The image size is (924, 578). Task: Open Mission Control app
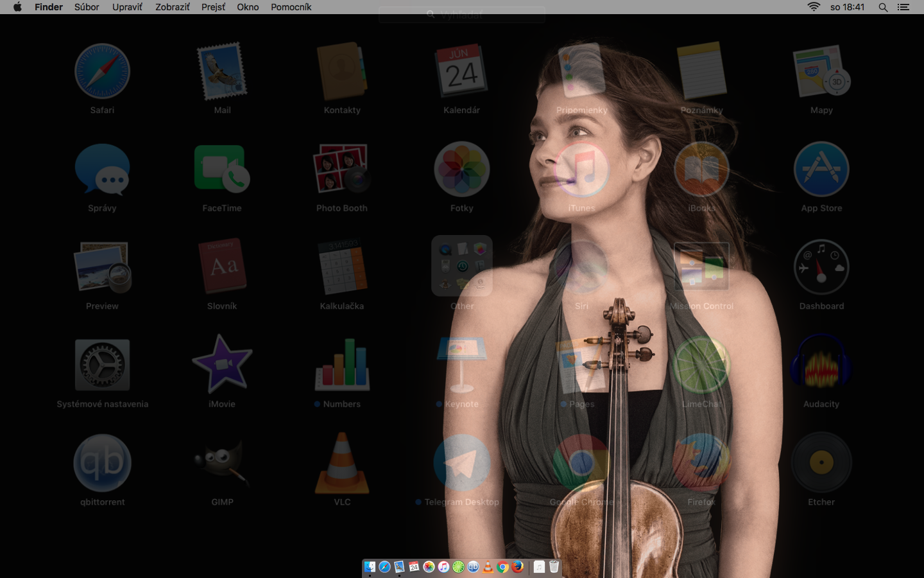point(701,267)
